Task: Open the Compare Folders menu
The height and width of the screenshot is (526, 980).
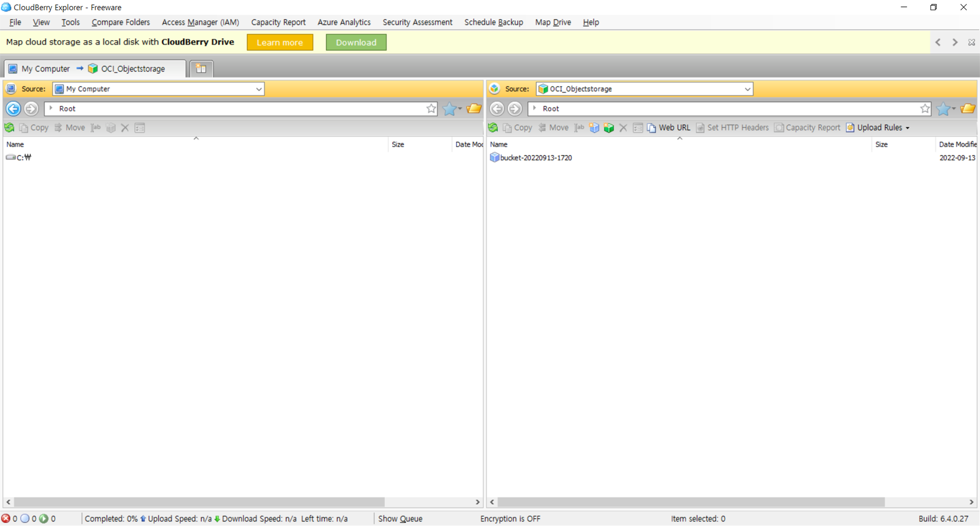Action: tap(121, 22)
